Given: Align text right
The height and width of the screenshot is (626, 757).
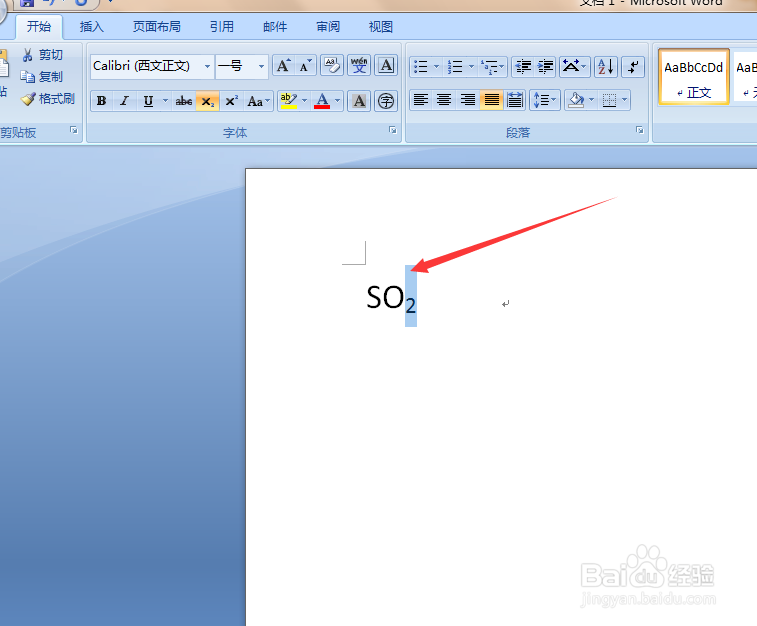Looking at the screenshot, I should click(x=467, y=100).
